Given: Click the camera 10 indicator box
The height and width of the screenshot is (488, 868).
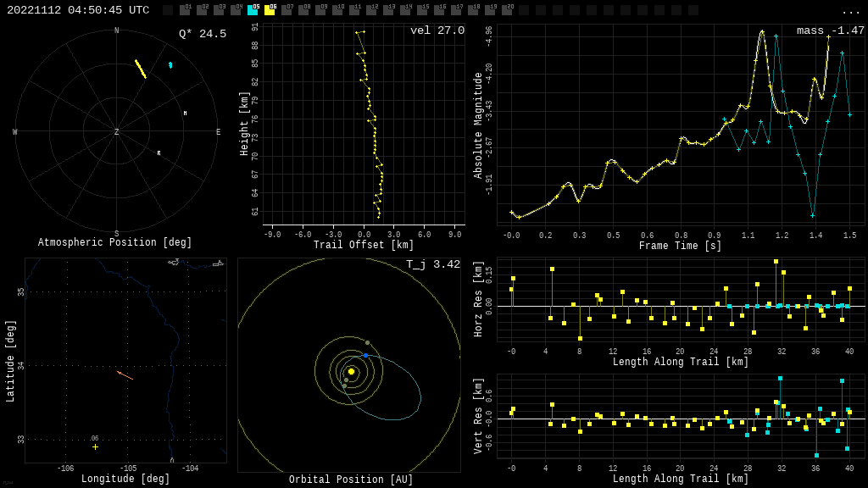Looking at the screenshot, I should coord(337,10).
